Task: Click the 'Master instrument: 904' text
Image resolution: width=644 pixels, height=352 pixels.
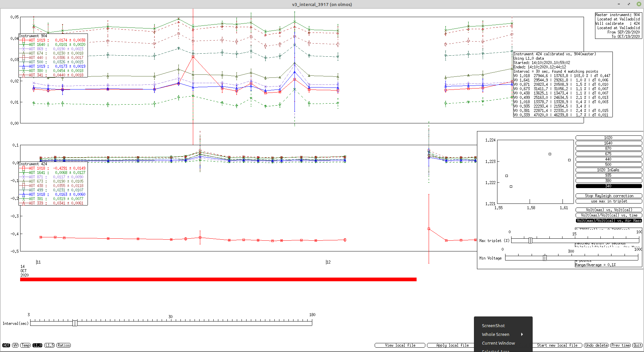Action: click(x=618, y=15)
